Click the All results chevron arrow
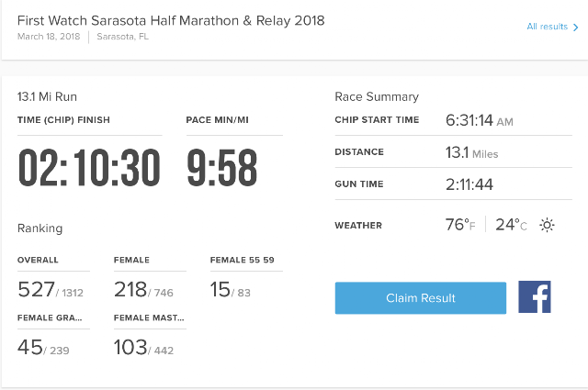This screenshot has width=588, height=390. click(x=576, y=28)
